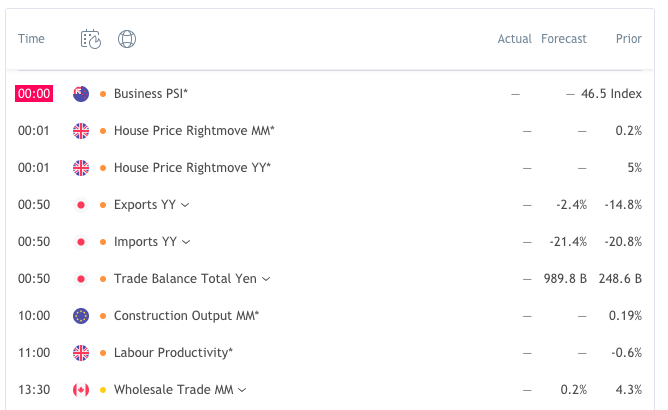Click yellow importance dot beside Wholesale Trade MM

pyautogui.click(x=103, y=390)
